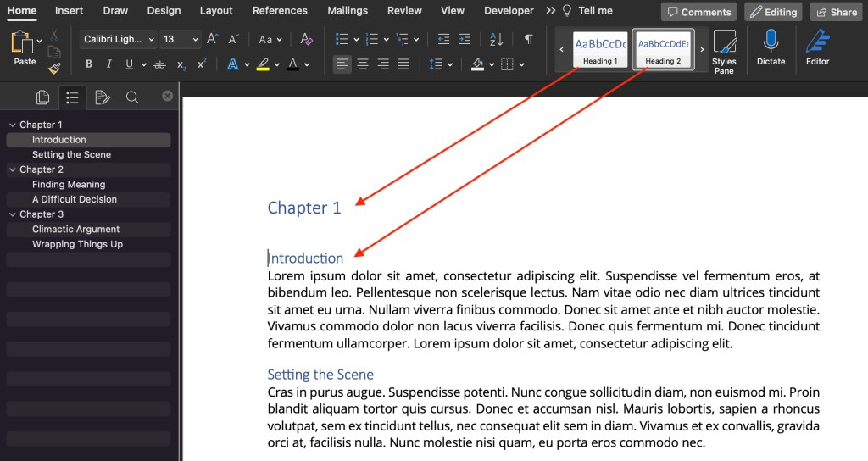Click the Share button
Screen dimensions: 868x461
(835, 12)
